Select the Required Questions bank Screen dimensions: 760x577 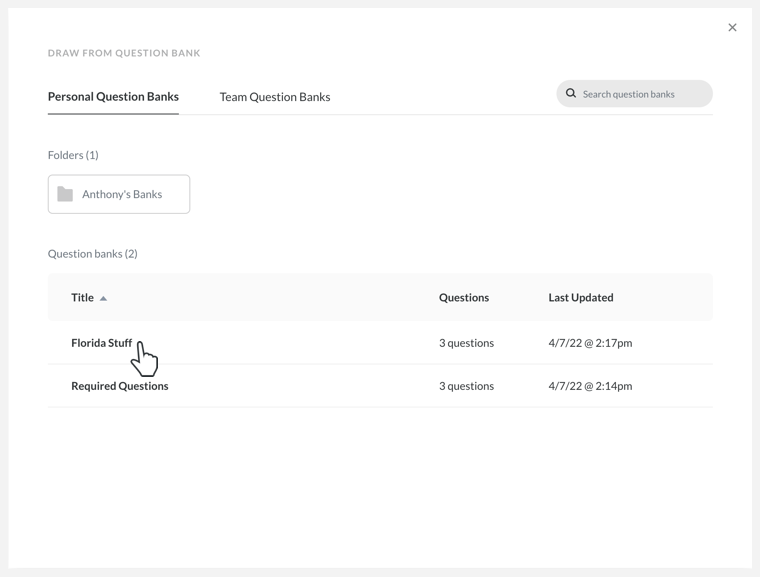(x=120, y=386)
